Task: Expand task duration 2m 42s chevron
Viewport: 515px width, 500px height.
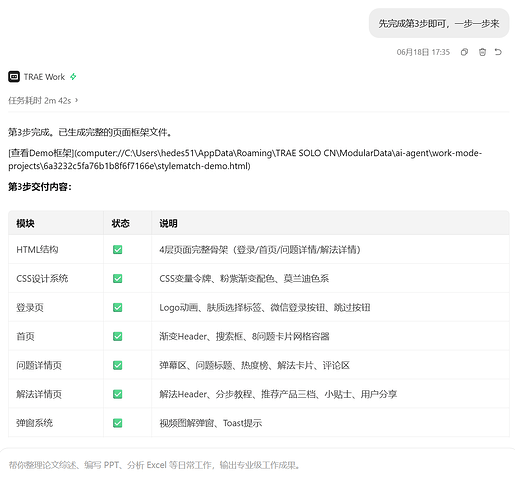Action: (x=77, y=100)
